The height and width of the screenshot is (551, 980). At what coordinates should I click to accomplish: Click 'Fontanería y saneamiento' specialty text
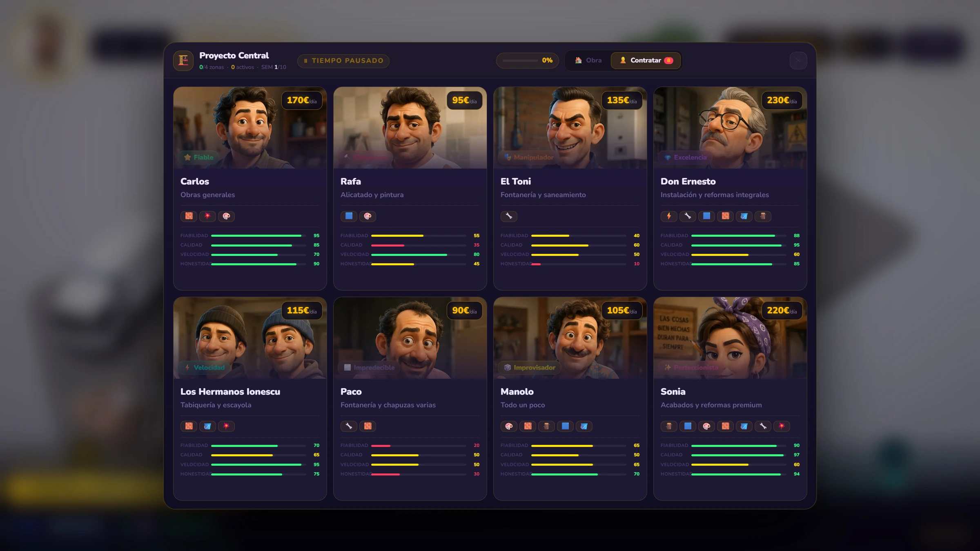543,195
